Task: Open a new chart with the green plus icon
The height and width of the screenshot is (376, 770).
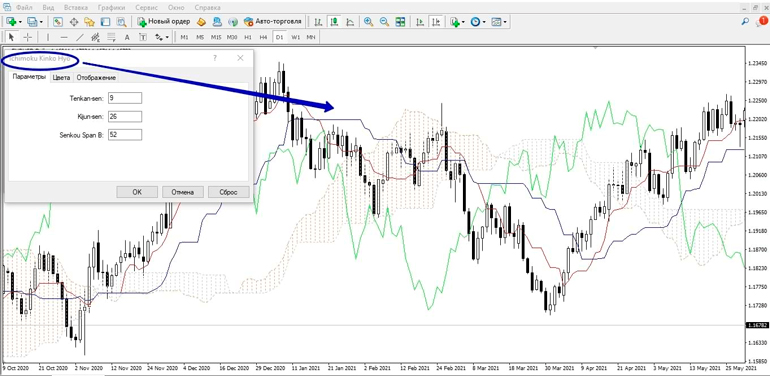Action: point(11,22)
